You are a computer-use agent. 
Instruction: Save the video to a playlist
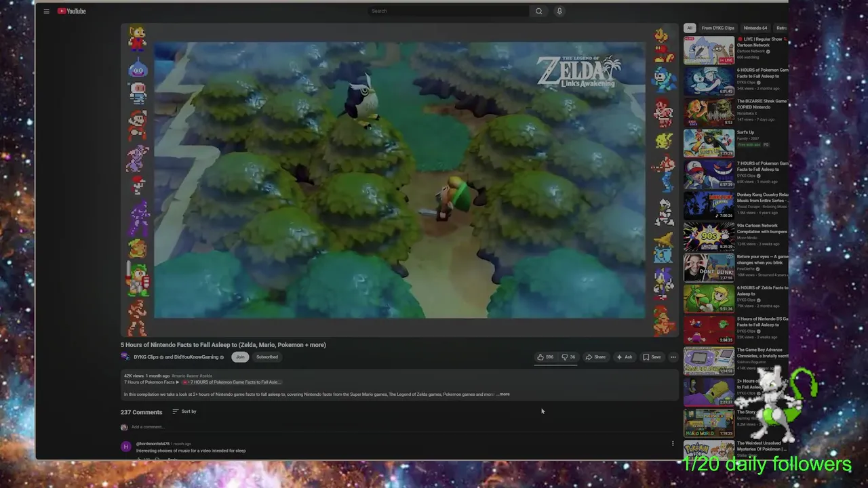click(x=652, y=357)
